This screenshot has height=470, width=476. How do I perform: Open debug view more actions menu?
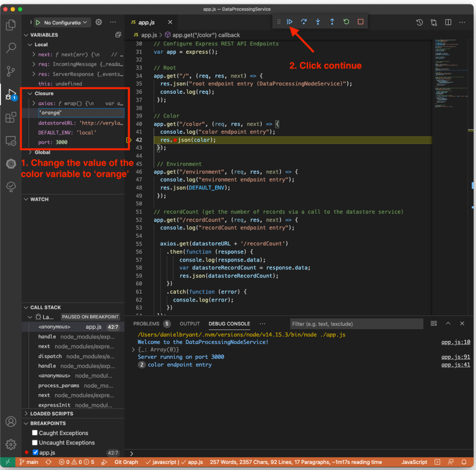(113, 22)
